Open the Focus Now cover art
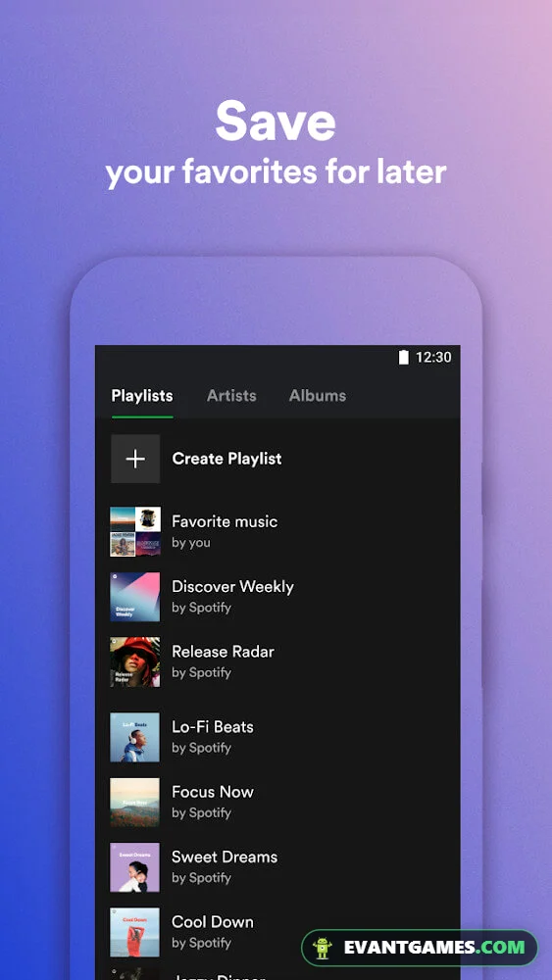This screenshot has width=552, height=980. pos(135,803)
